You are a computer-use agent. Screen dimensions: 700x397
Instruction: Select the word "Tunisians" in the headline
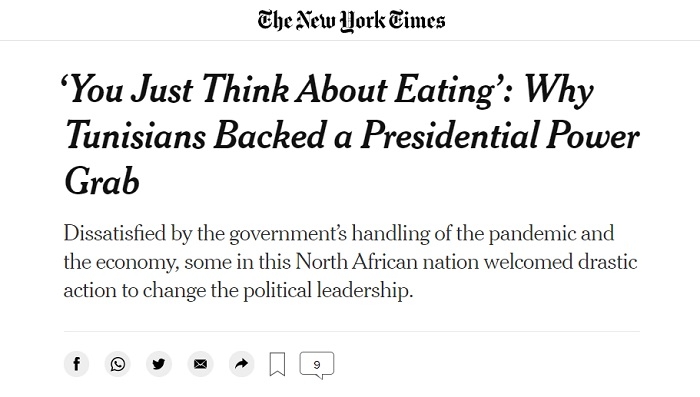coord(136,136)
